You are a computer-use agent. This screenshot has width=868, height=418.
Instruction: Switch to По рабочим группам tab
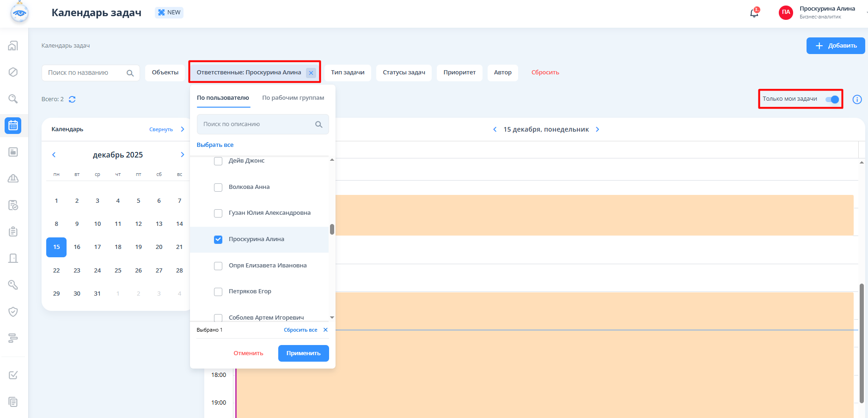293,98
